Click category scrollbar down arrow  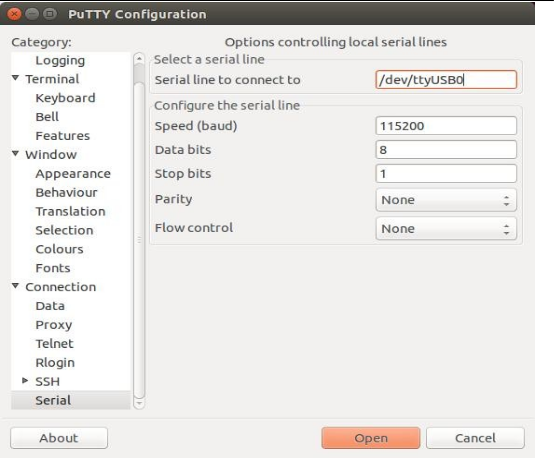point(139,403)
